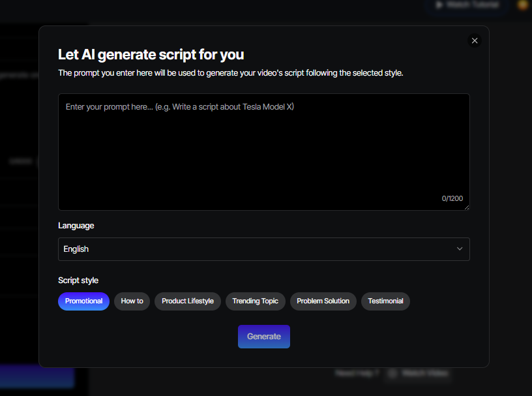Image resolution: width=532 pixels, height=396 pixels.
Task: Choose the Testimonial script style
Action: coord(385,301)
